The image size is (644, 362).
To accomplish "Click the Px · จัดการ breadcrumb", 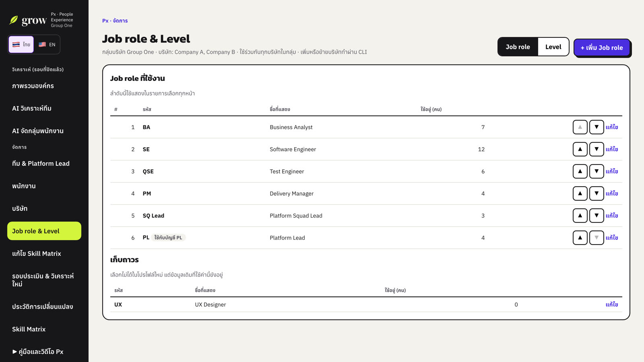I will [115, 21].
